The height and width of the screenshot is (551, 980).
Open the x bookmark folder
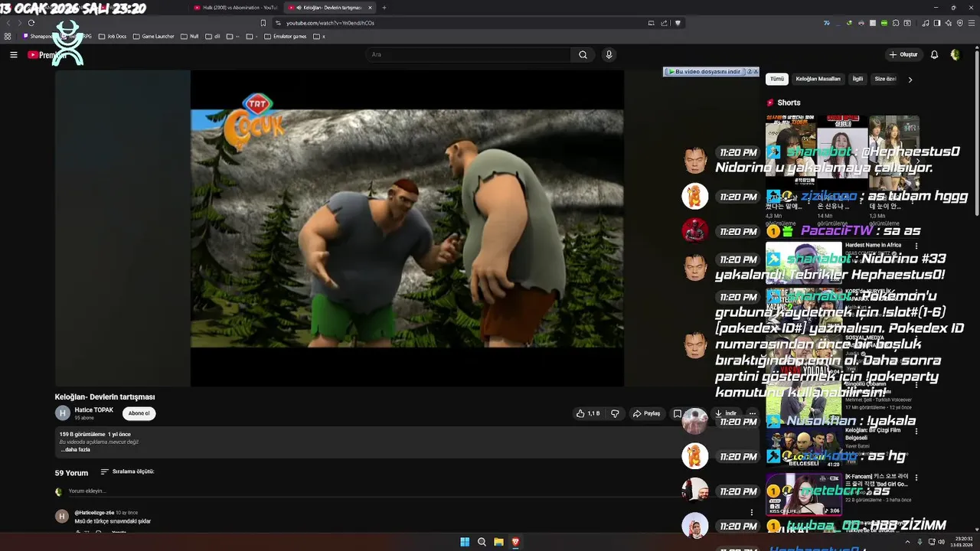click(318, 36)
